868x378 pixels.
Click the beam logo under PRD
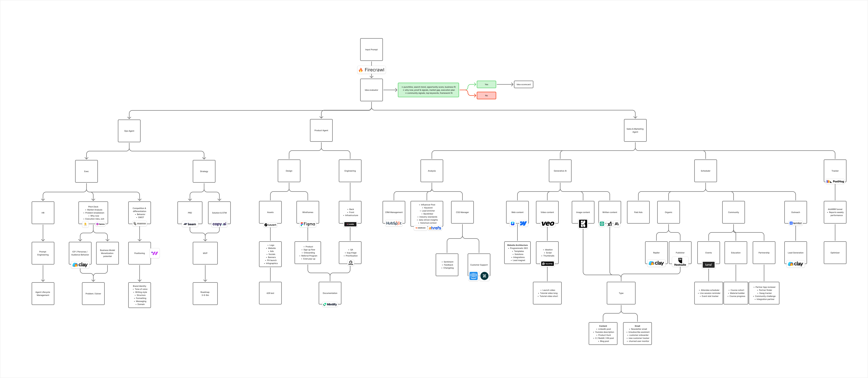tap(190, 224)
